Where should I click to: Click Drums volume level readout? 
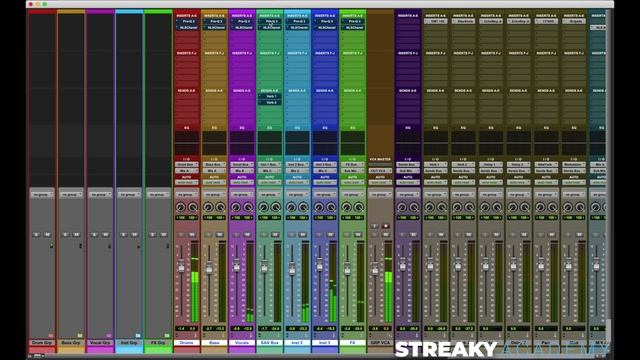tap(181, 329)
